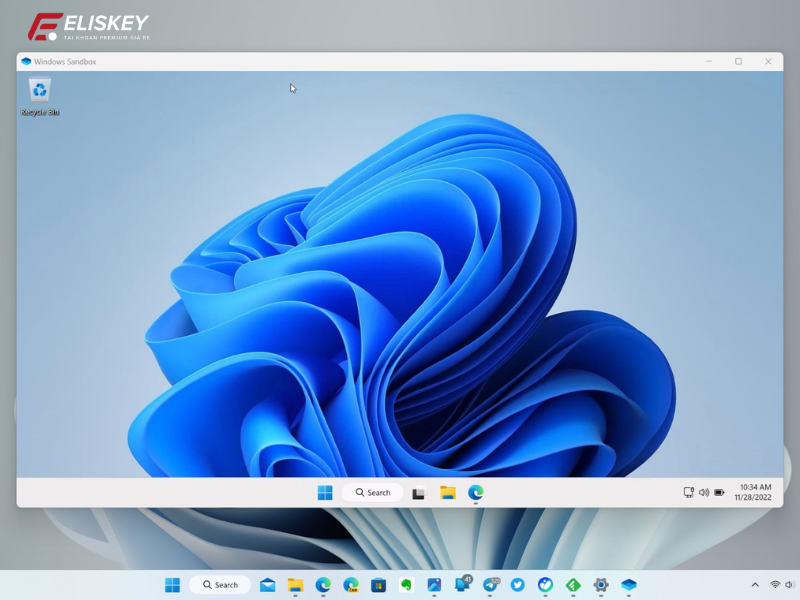The image size is (800, 600).
Task: Open the Start menu inside the sandbox
Action: coord(323,492)
